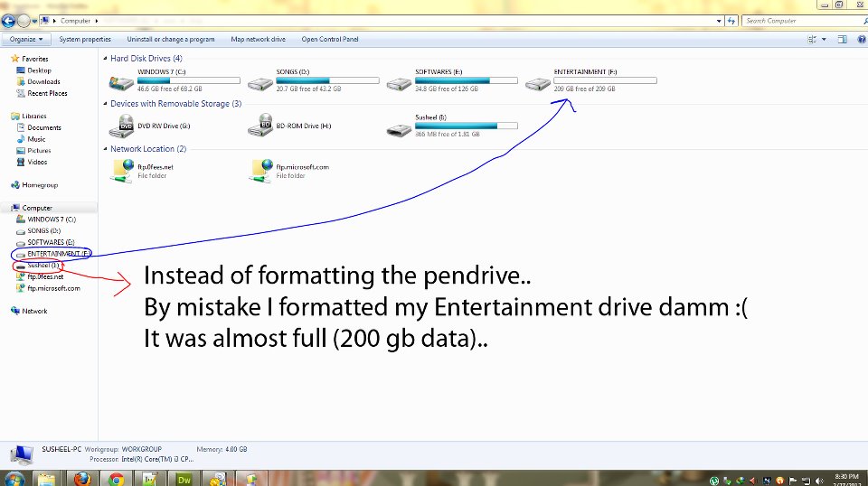Open the ftp.microsoft.com network folder icon
This screenshot has height=486, width=868.
pos(262,171)
